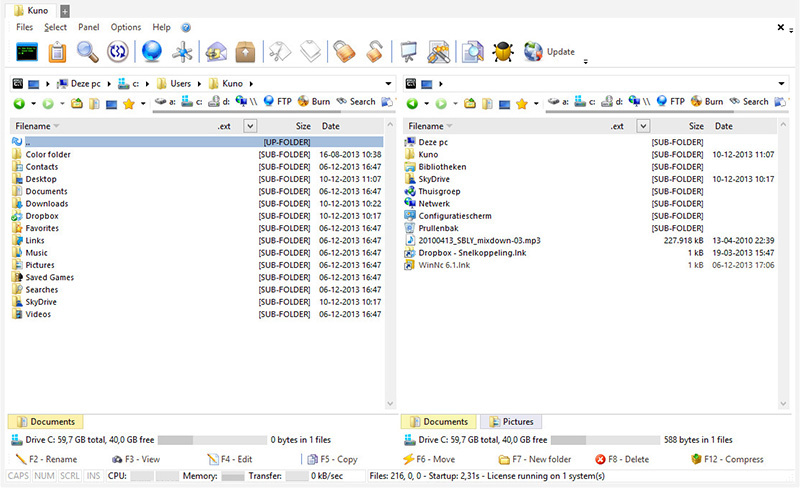Click the open padlock decrypt icon
Screen dimensions: 800x488
point(374,52)
